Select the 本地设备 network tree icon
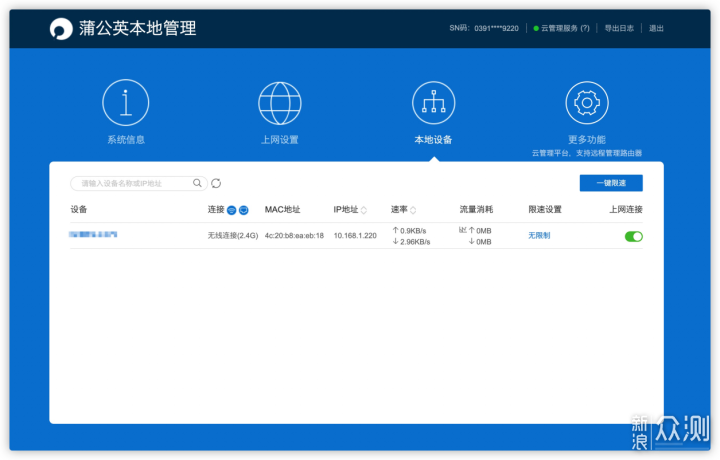This screenshot has height=460, width=720. (x=433, y=103)
